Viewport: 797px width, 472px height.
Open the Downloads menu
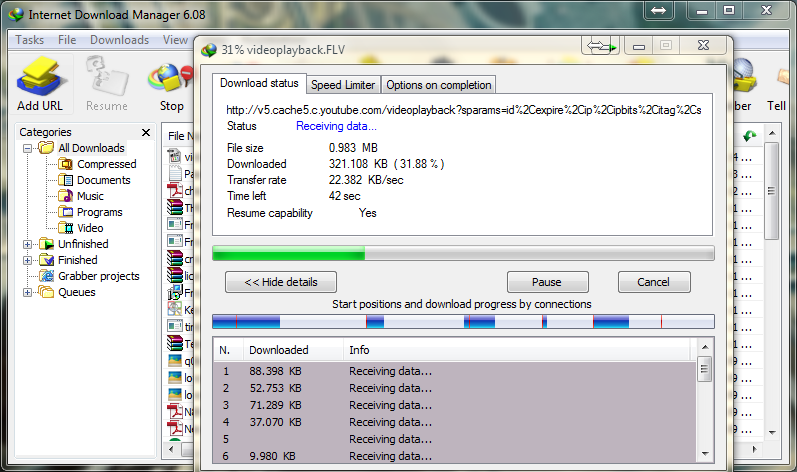pos(119,40)
